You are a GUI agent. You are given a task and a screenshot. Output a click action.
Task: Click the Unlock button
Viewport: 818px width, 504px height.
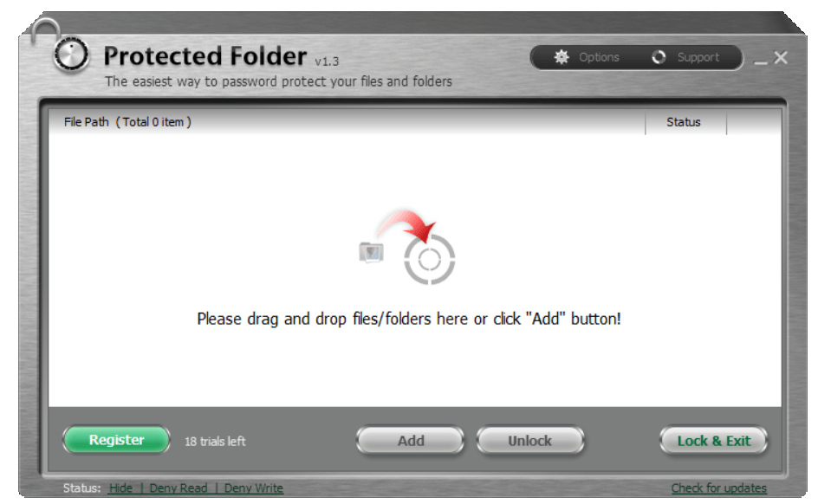[x=530, y=441]
